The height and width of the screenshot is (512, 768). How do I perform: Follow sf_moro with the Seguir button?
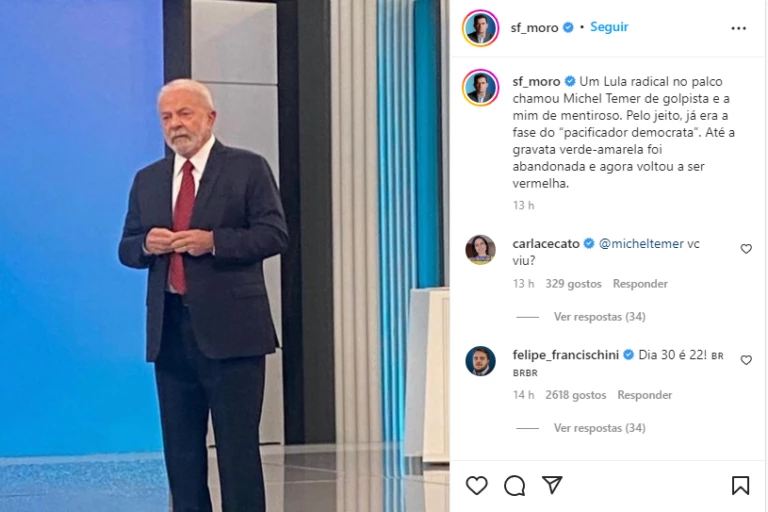click(609, 27)
